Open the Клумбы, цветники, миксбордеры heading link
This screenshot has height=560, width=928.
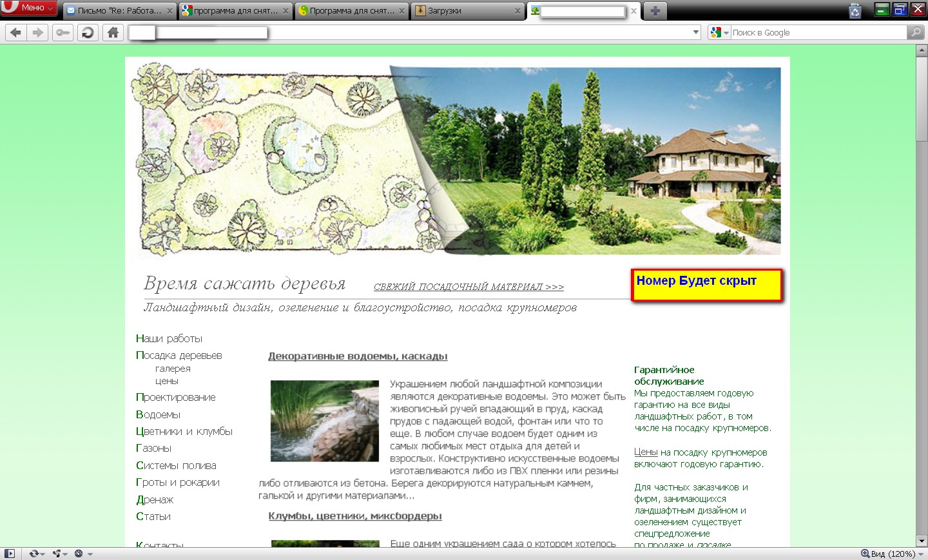pos(355,516)
